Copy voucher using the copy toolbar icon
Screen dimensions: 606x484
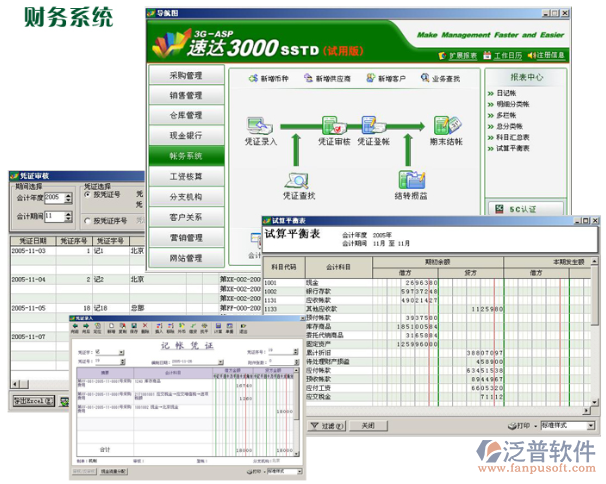(123, 328)
